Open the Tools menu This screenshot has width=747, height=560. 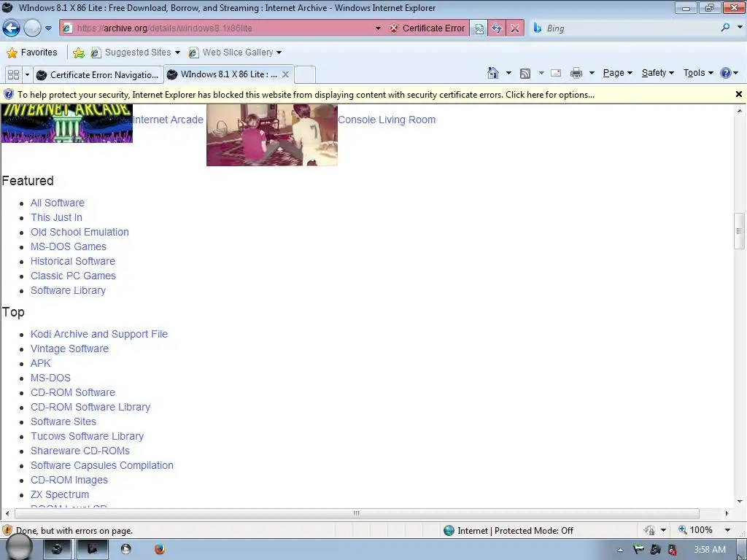698,73
